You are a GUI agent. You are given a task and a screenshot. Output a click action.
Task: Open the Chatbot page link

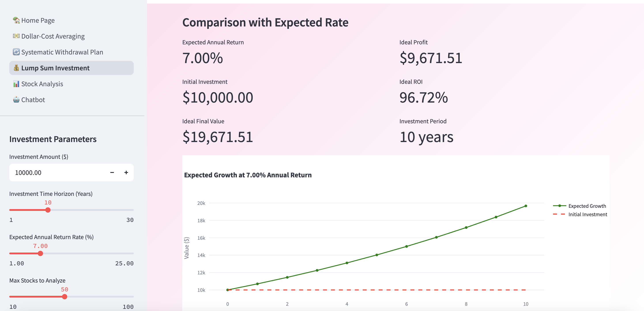(33, 100)
